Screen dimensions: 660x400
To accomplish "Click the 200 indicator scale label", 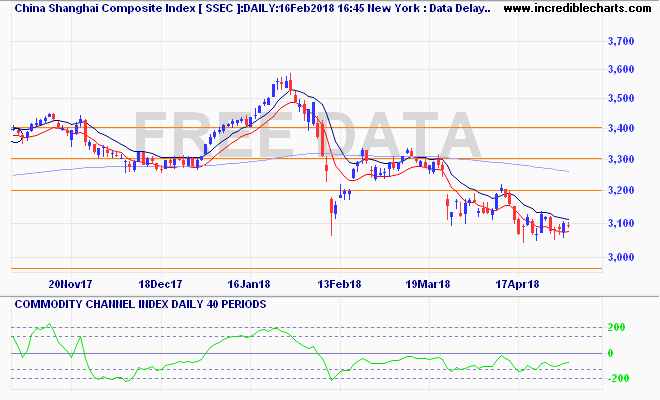I will click(x=617, y=327).
